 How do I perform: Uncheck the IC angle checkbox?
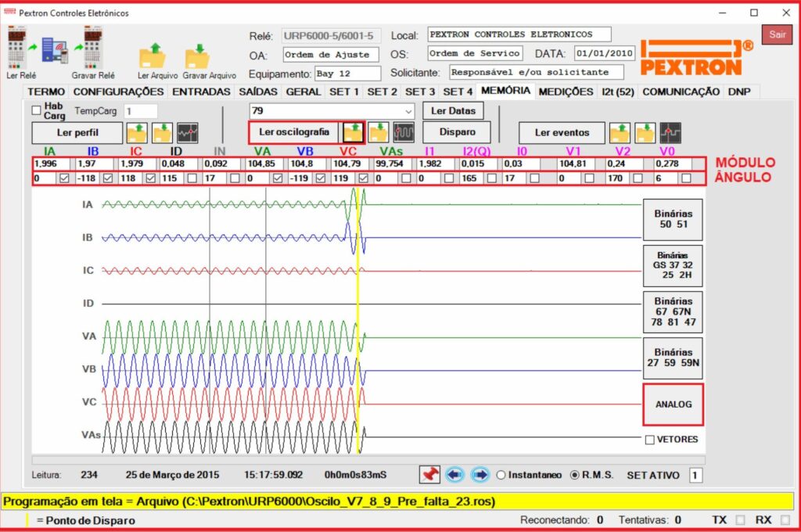[x=151, y=178]
